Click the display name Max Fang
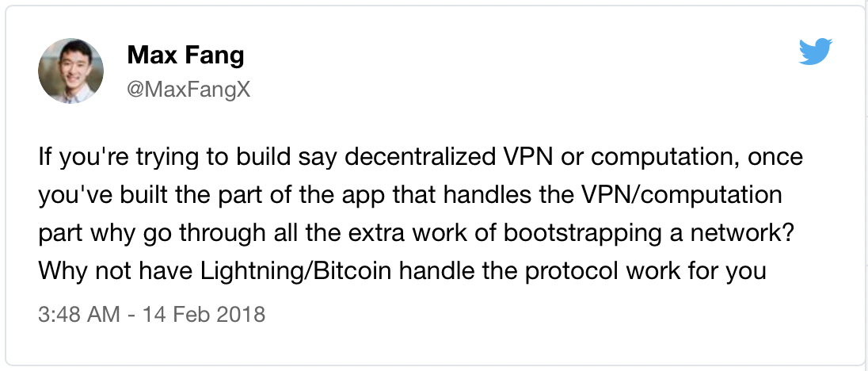The width and height of the screenshot is (868, 371). click(x=185, y=55)
